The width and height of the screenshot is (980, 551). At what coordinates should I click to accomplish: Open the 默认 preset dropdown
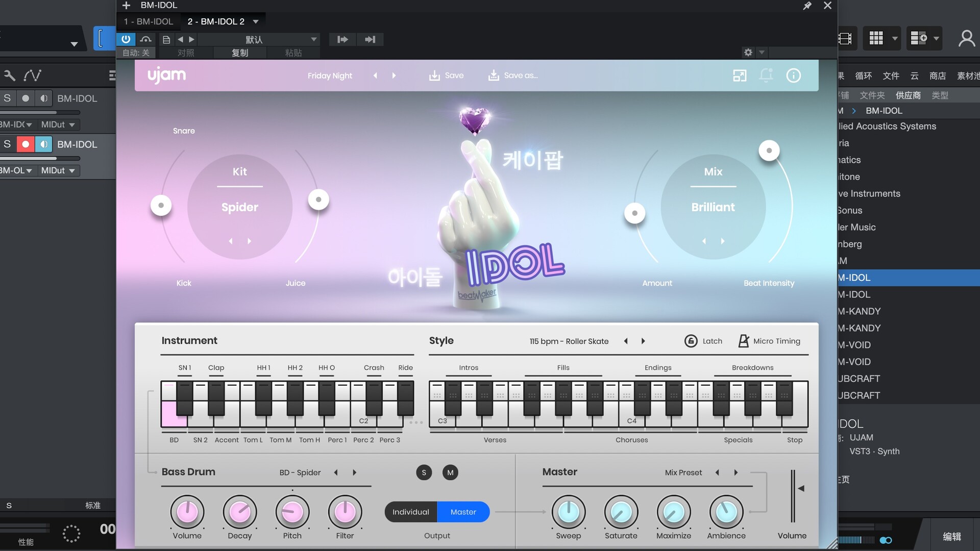(259, 39)
